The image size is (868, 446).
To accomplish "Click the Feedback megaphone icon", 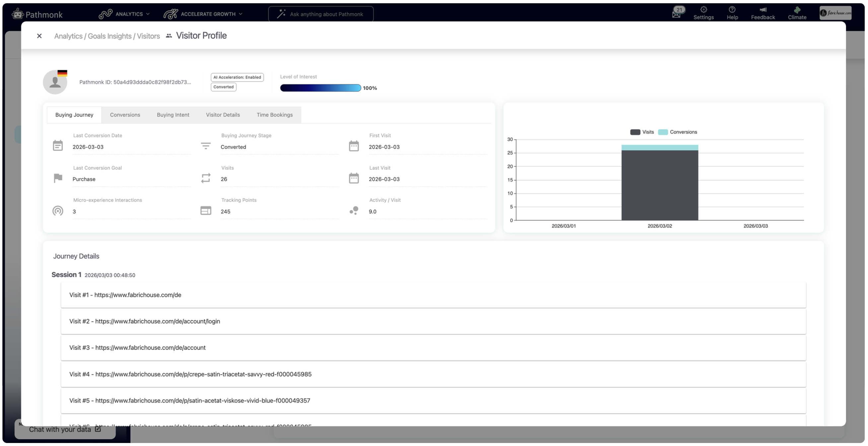I will point(762,9).
